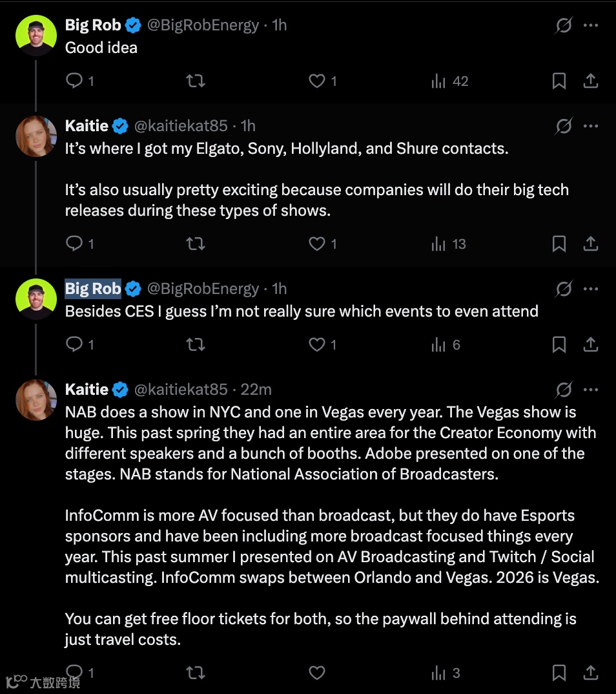The height and width of the screenshot is (694, 616).
Task: Open more menu on Kaitie's Elgato tweet
Action: [x=590, y=126]
